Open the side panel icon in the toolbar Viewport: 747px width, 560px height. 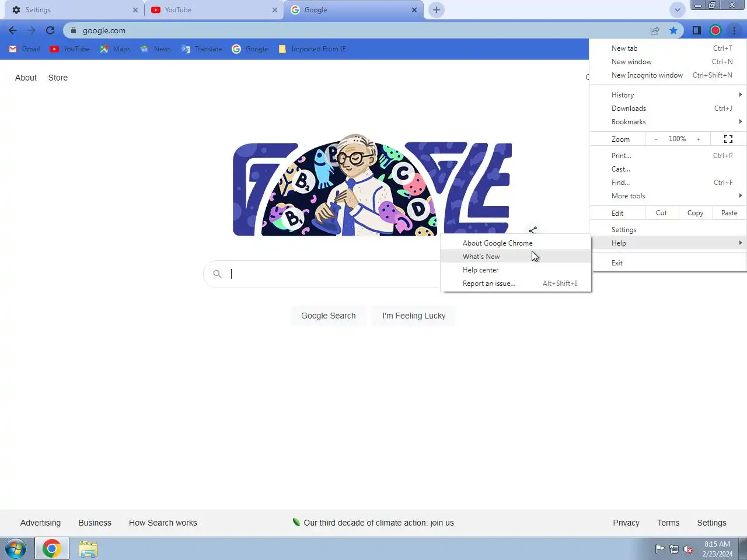point(696,30)
